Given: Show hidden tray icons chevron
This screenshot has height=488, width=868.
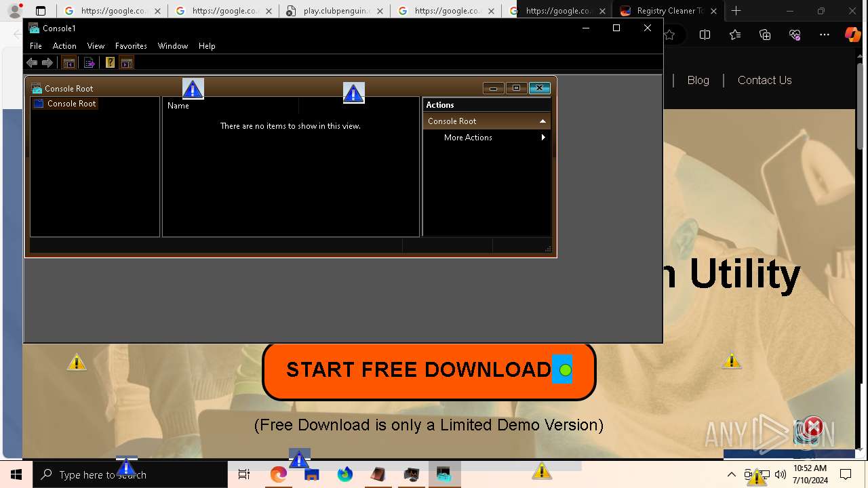Looking at the screenshot, I should pos(731,474).
